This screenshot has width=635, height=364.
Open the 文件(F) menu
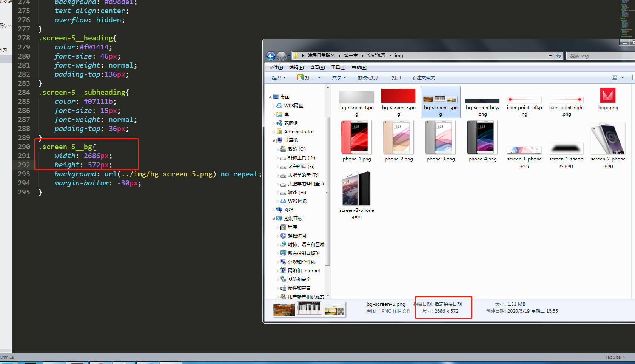(276, 68)
